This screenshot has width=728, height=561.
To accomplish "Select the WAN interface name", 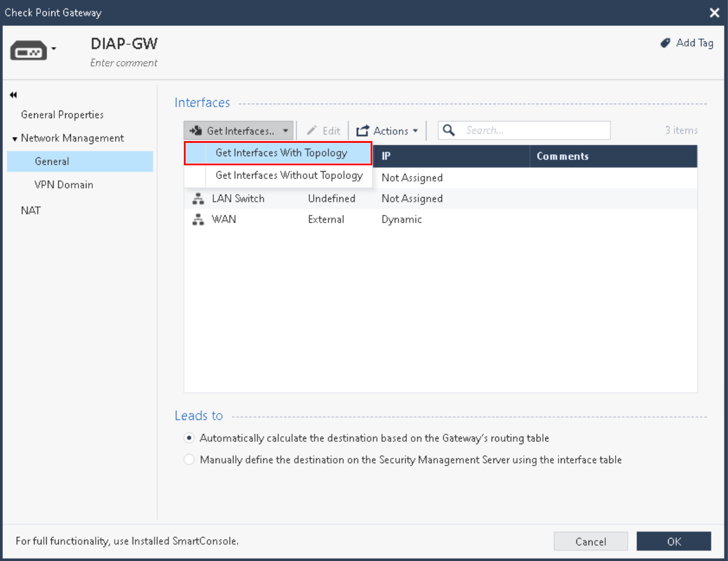I will (x=224, y=219).
